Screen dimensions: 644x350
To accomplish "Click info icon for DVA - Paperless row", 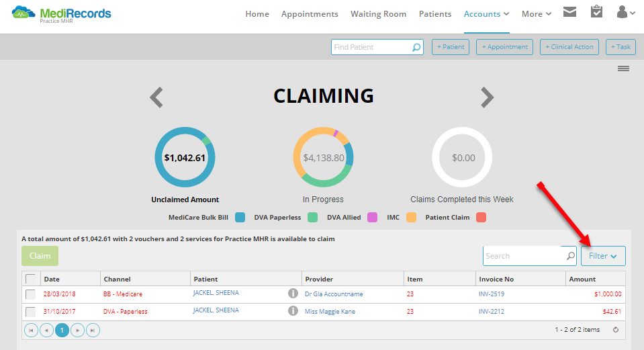I will pyautogui.click(x=293, y=310).
